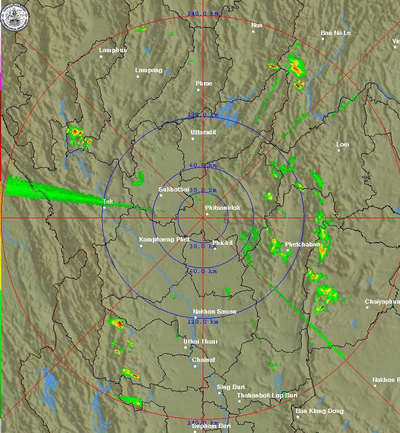Click the Tak city marker
The height and width of the screenshot is (433, 400).
(104, 207)
